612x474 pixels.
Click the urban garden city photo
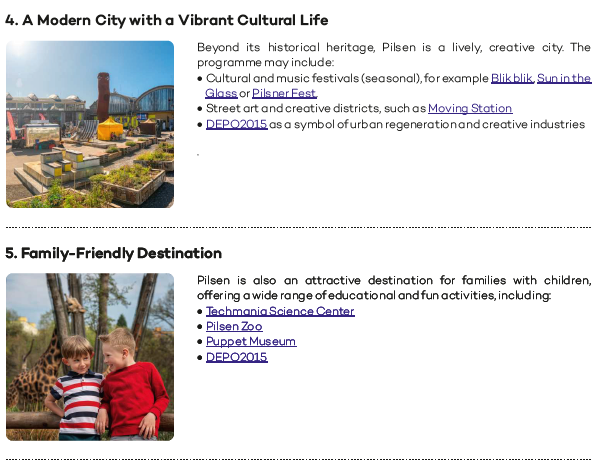pos(90,124)
